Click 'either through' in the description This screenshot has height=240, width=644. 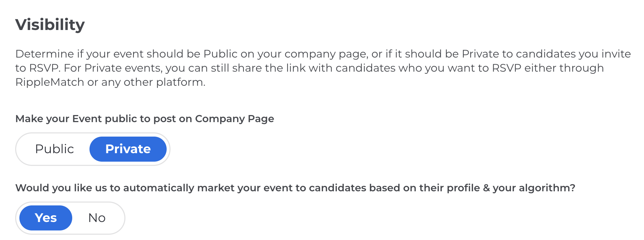point(564,68)
